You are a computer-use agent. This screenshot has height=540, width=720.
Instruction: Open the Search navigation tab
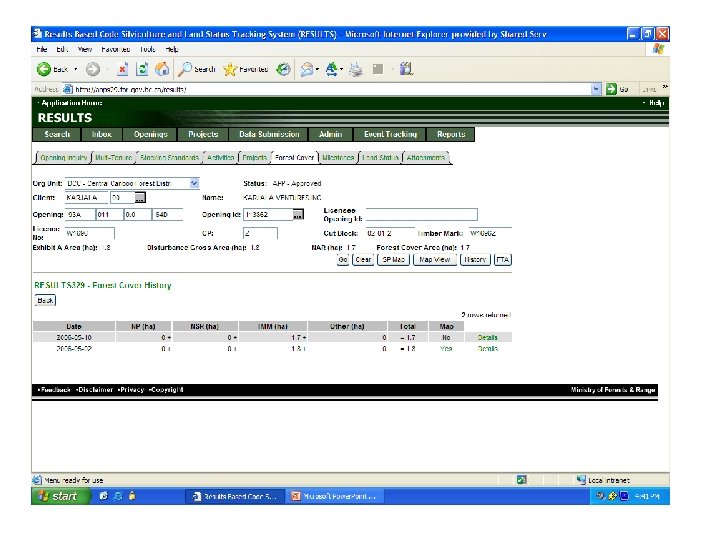[x=57, y=134]
